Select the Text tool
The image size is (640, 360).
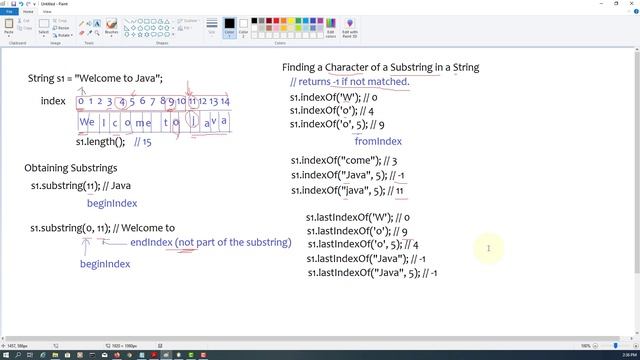click(97, 23)
